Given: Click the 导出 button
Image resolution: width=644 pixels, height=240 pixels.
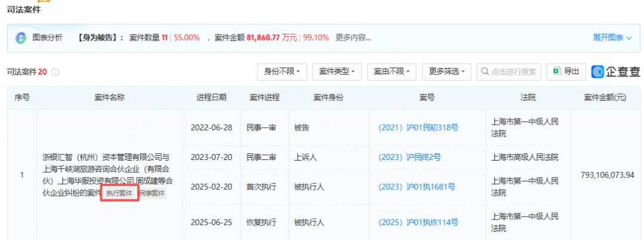Looking at the screenshot, I should tap(566, 72).
